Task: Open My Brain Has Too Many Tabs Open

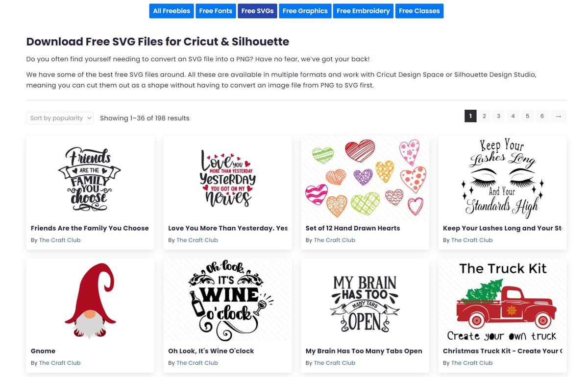Action: [364, 351]
